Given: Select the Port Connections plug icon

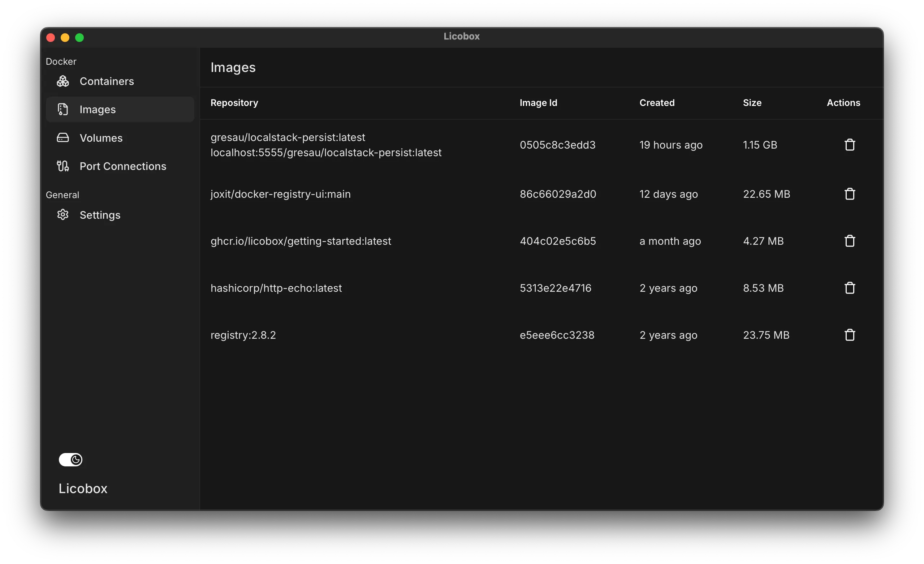Looking at the screenshot, I should pos(62,166).
